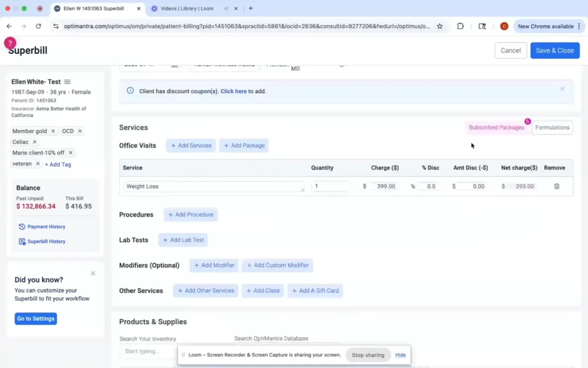The image size is (588, 368).
Task: Bookmark this page with the star icon
Action: pyautogui.click(x=440, y=26)
